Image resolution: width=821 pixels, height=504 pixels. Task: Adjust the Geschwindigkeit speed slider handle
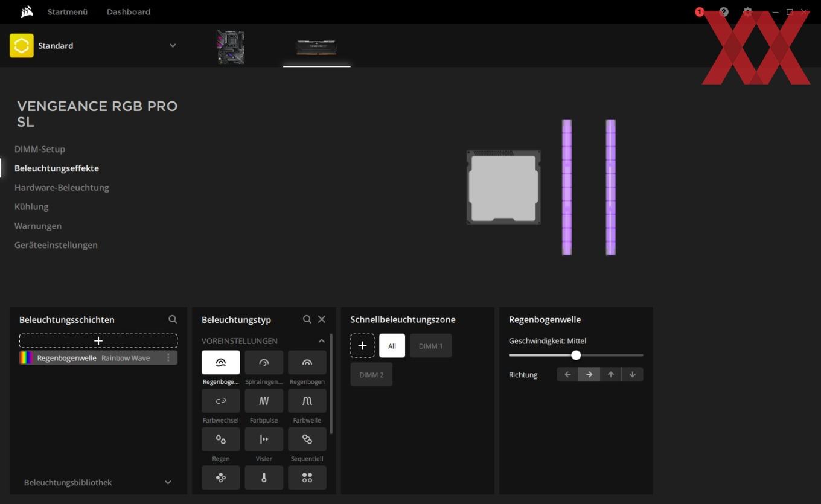point(576,356)
